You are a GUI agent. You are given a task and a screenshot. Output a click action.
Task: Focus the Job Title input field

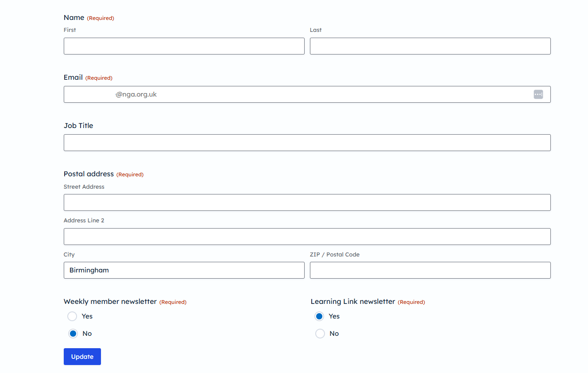click(x=307, y=143)
